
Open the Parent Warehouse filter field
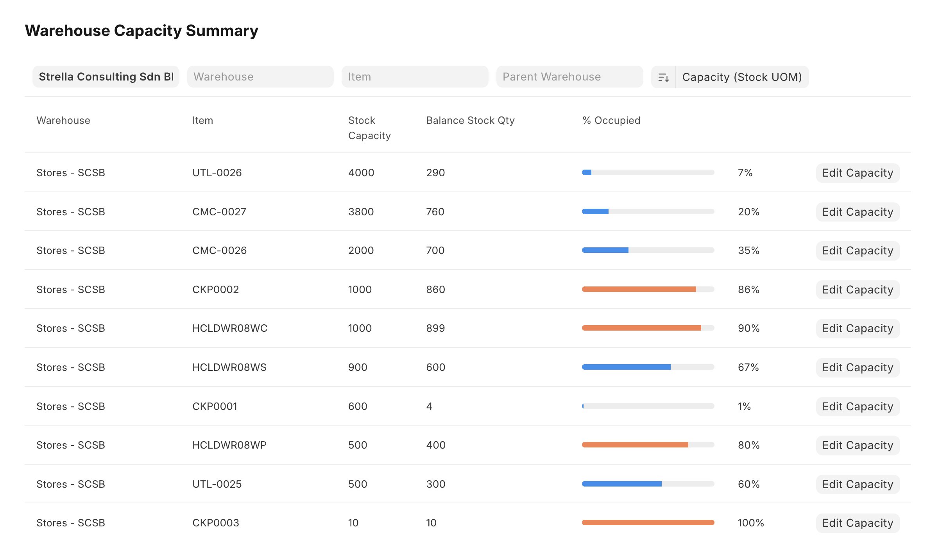569,77
